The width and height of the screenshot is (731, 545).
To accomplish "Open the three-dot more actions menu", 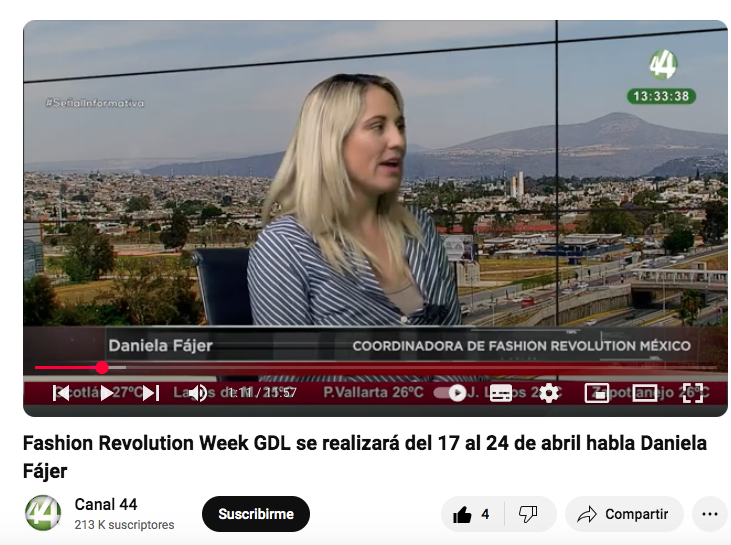I will click(709, 514).
